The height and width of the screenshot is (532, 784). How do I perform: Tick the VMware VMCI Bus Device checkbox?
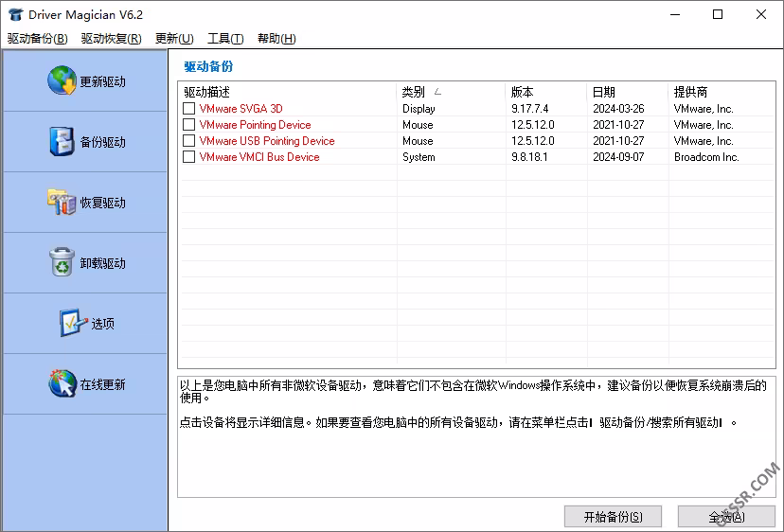[189, 157]
